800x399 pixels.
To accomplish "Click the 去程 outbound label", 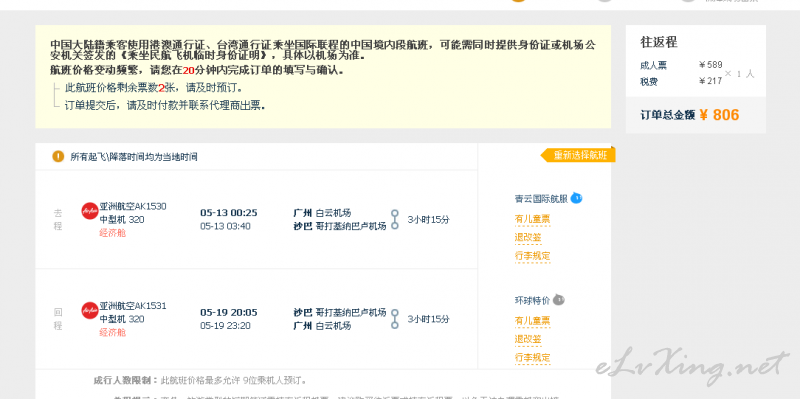I will pos(58,219).
